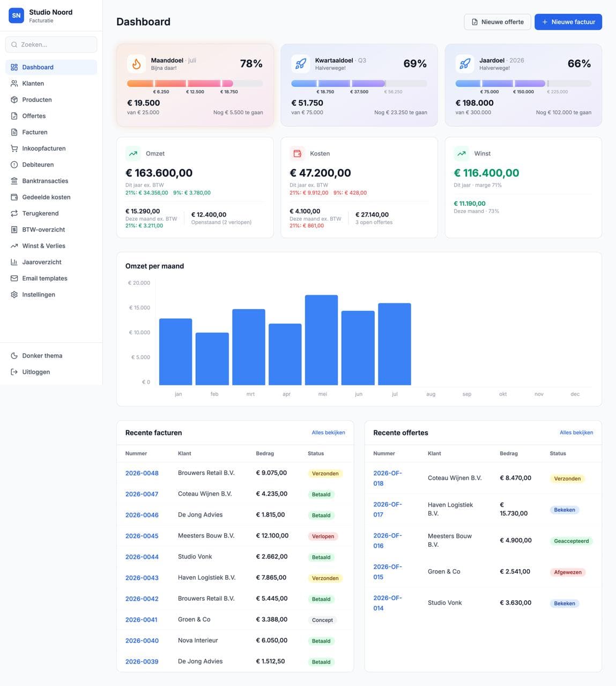This screenshot has height=686, width=616.
Task: Click the Maanddoel progress bar
Action: point(195,84)
